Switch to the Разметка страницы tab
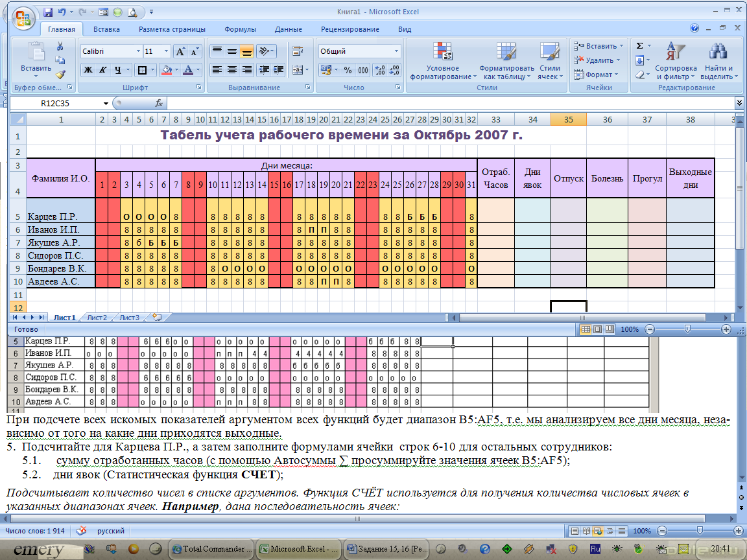 [172, 29]
